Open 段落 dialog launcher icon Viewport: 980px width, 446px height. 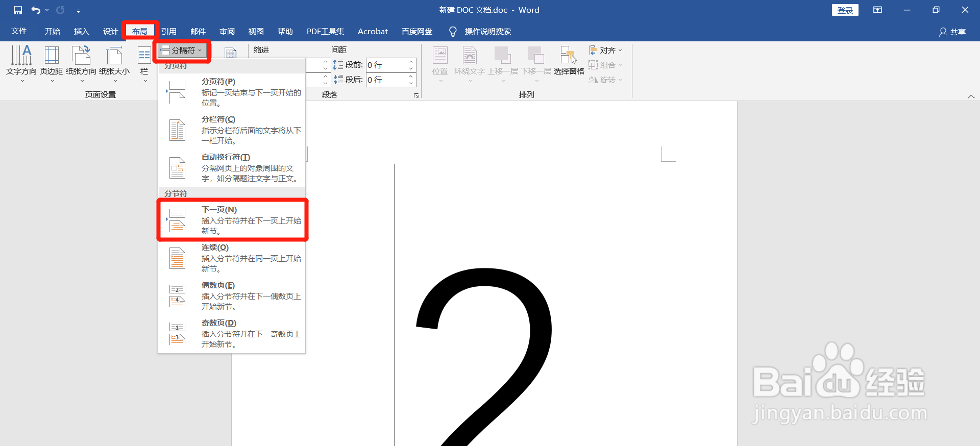[x=416, y=95]
